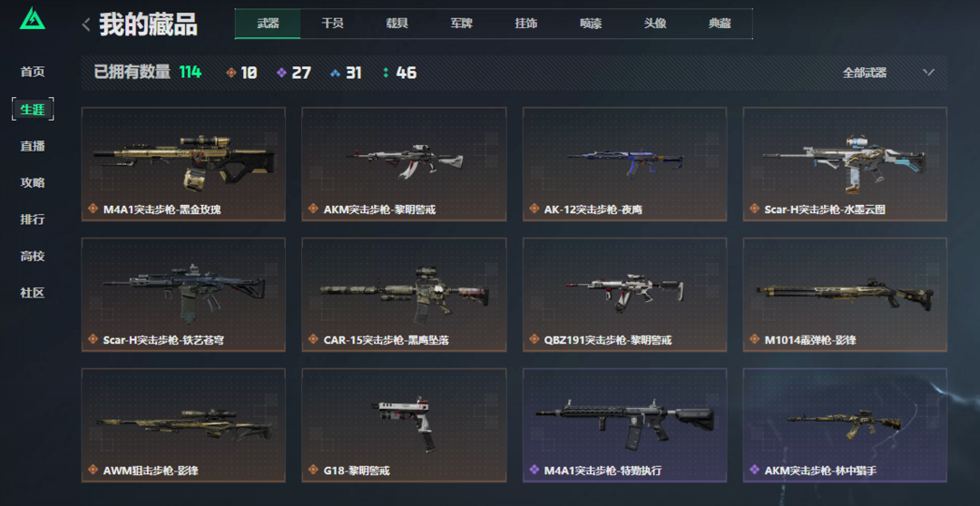Click the purple rarity icon showing 27
The image size is (980, 506).
point(282,73)
